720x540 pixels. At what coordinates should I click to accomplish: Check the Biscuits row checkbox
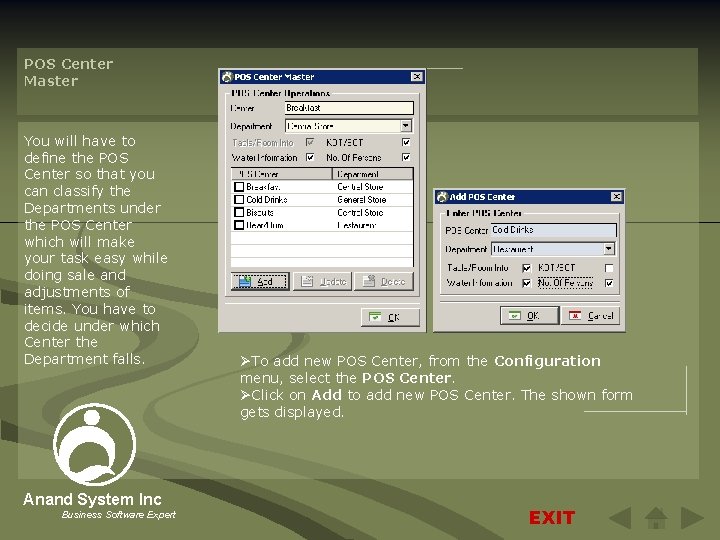(239, 213)
